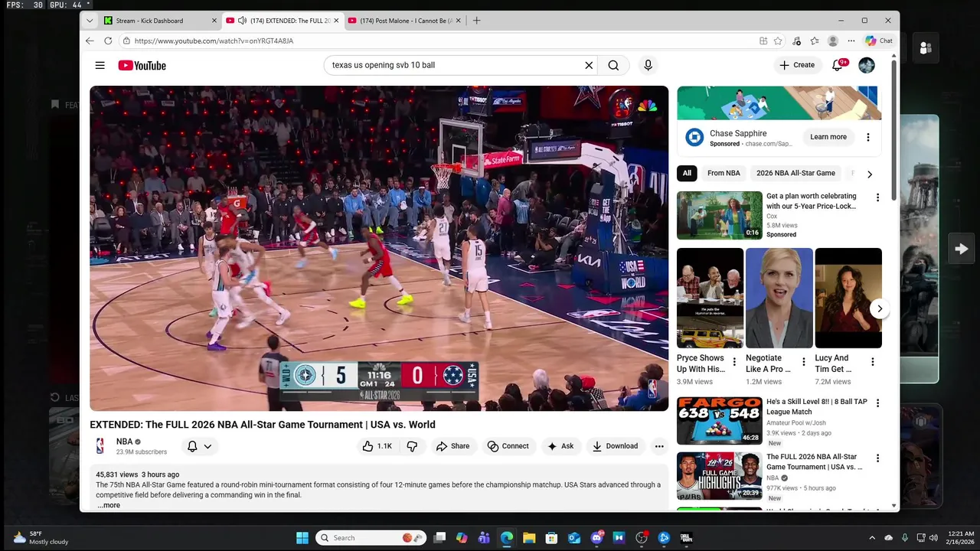Open the Outlook taskbar icon

[574, 538]
